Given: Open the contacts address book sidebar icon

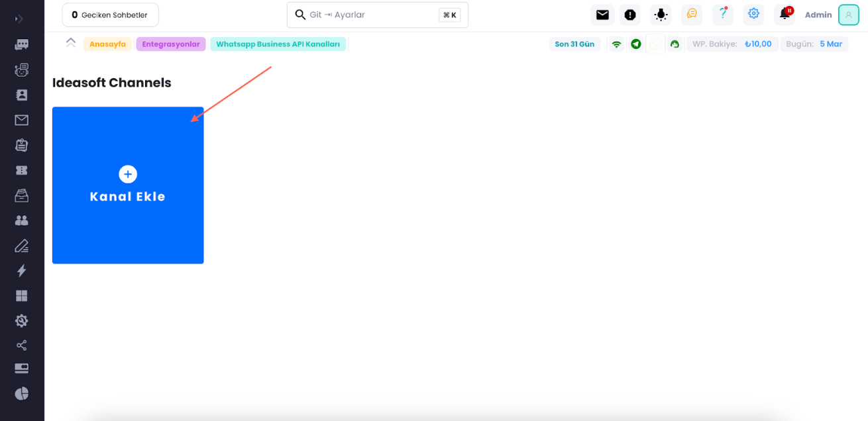Looking at the screenshot, I should click(x=22, y=95).
